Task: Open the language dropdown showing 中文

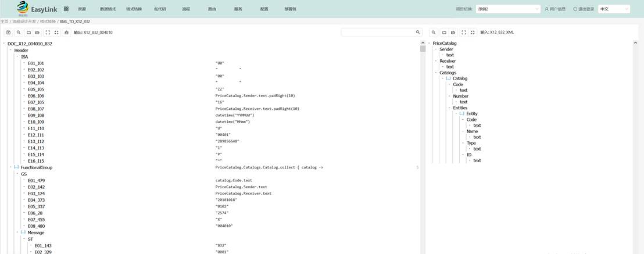Action: tap(614, 9)
